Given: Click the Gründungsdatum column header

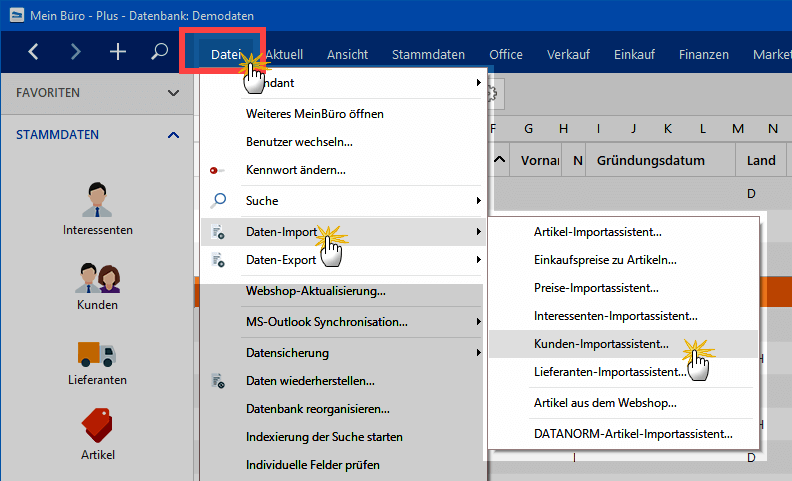Looking at the screenshot, I should coord(660,161).
